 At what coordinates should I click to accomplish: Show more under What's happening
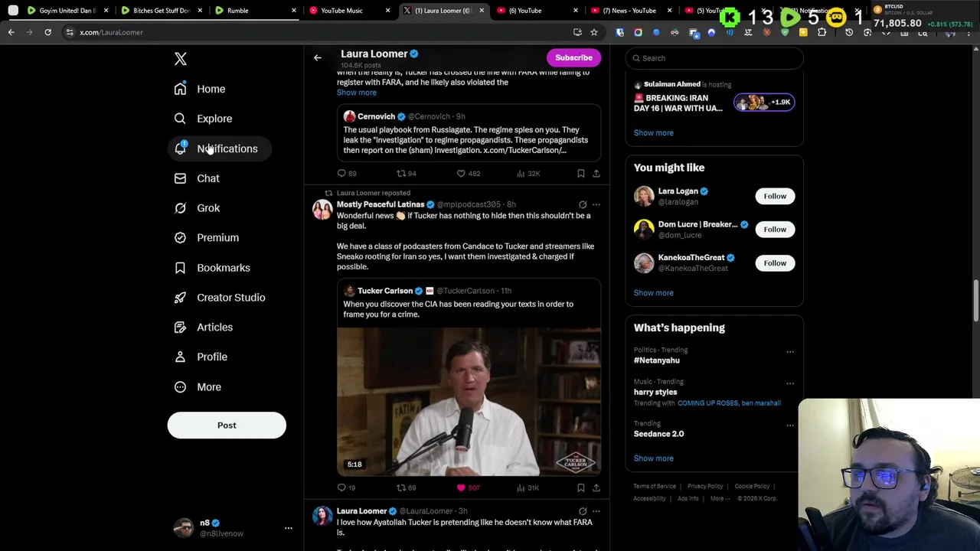pos(654,458)
